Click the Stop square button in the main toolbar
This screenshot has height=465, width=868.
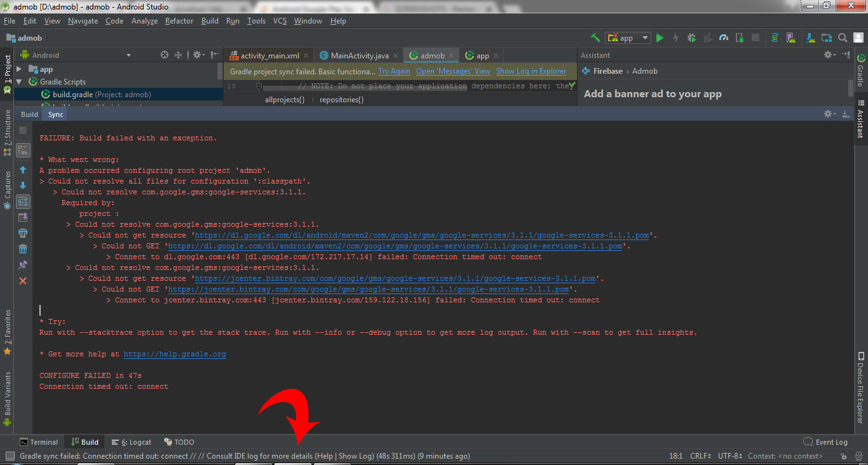click(x=756, y=38)
